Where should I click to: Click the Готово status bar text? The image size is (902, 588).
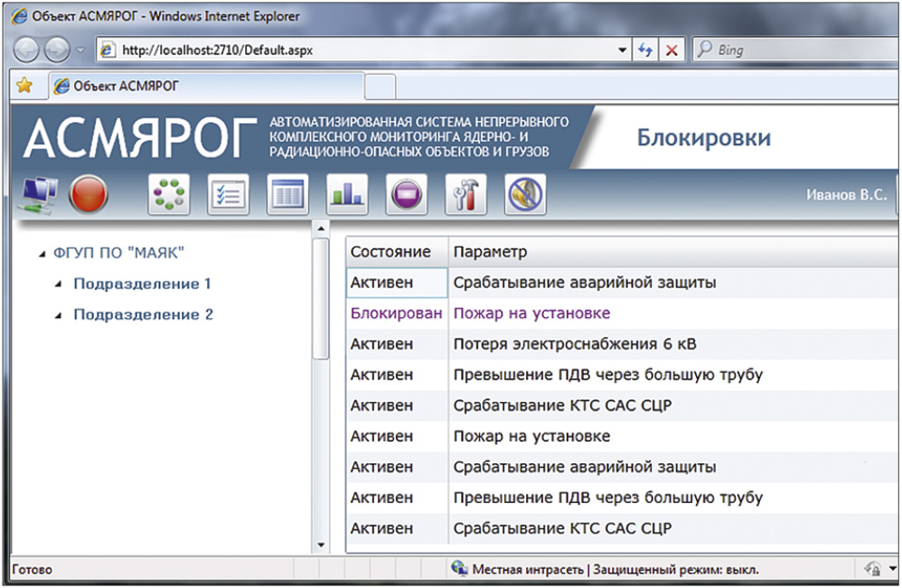click(x=33, y=569)
